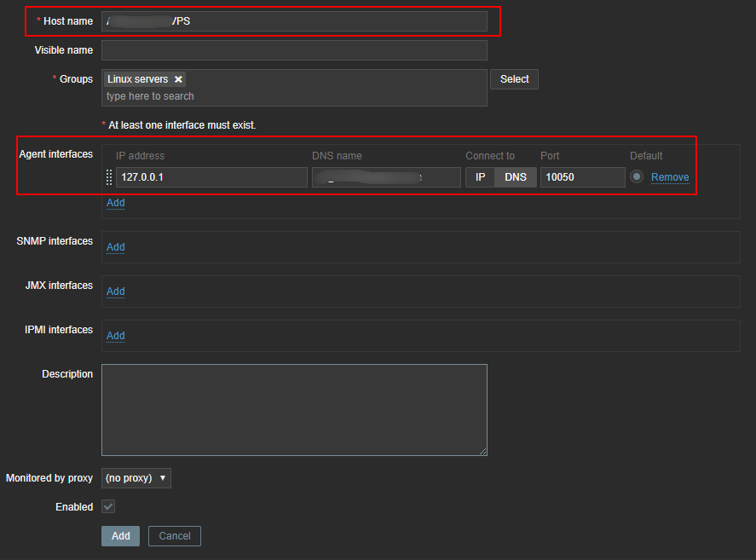Image resolution: width=756 pixels, height=560 pixels.
Task: Switch Connect to option to DNS
Action: coord(516,177)
